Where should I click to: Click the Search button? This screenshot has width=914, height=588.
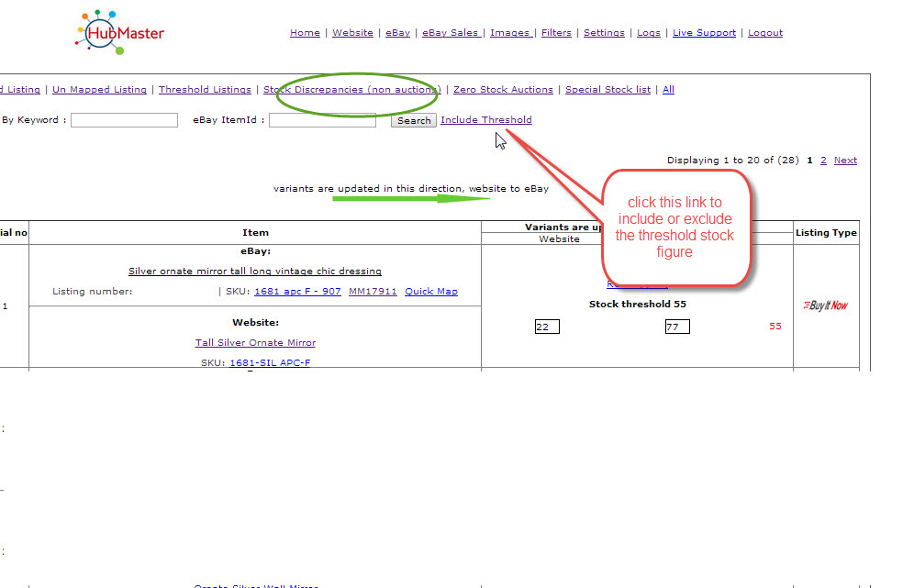(x=413, y=121)
